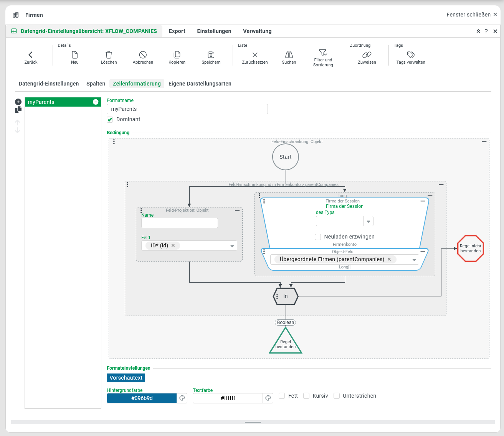Open the des Typs dropdown

click(x=368, y=221)
